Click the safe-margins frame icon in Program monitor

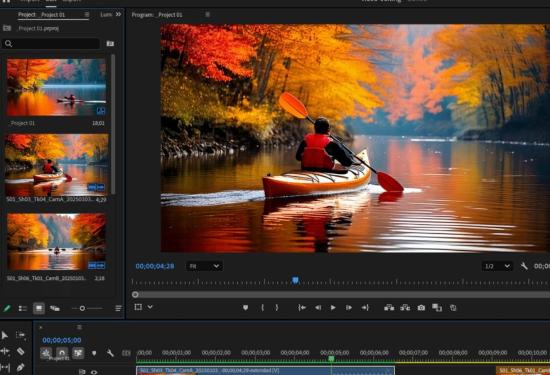pyautogui.click(x=138, y=307)
